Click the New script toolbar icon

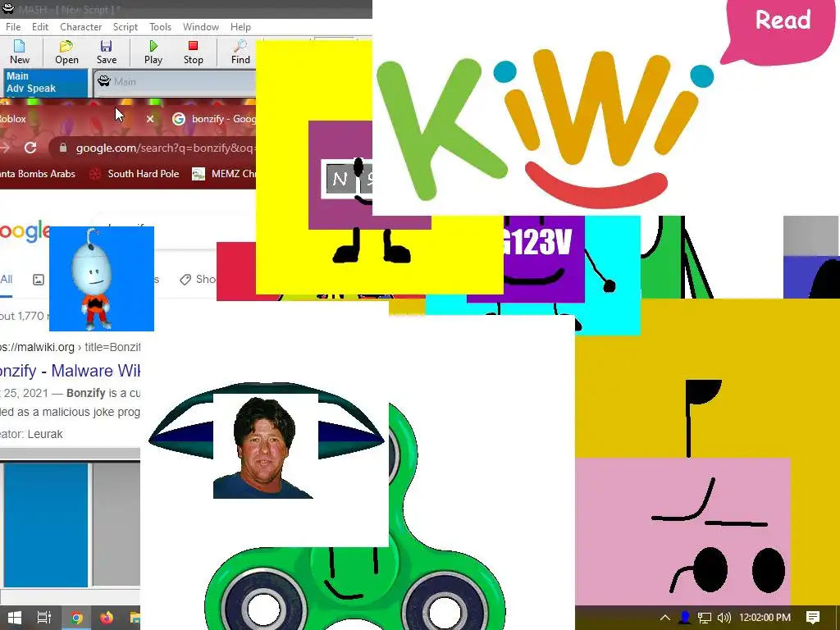coord(20,52)
